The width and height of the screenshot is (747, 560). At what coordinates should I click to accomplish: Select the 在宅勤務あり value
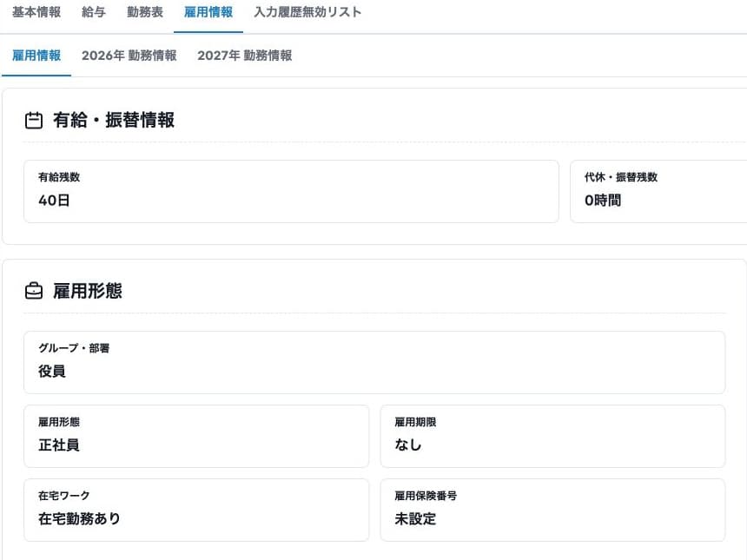coord(79,518)
